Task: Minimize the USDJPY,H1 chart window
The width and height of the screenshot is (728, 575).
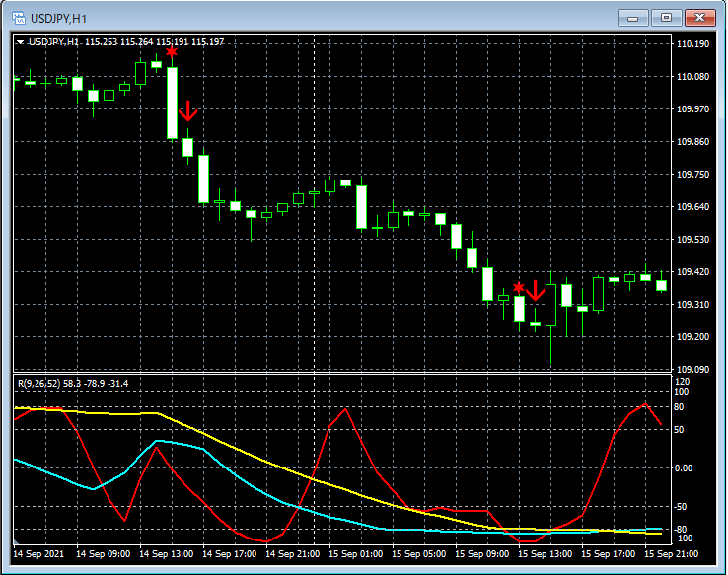Action: click(631, 18)
